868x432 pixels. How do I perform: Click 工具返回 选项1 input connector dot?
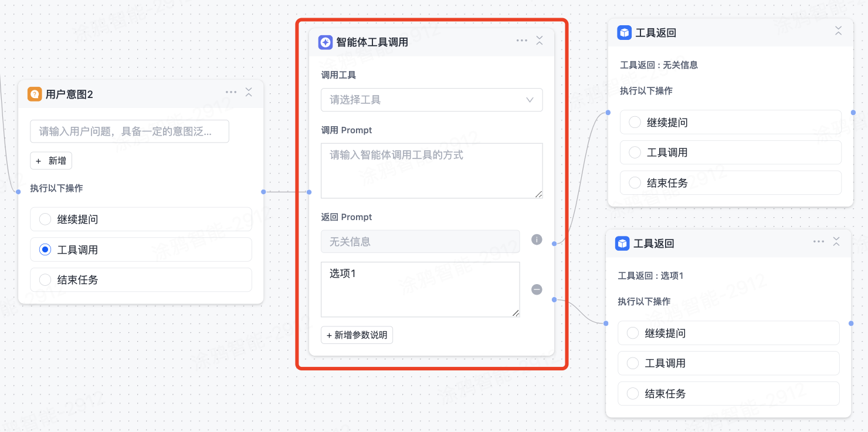[x=606, y=323]
